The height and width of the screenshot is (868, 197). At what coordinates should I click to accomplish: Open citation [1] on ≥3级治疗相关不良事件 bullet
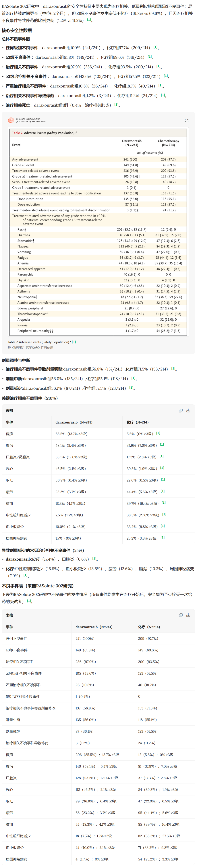(166, 76)
